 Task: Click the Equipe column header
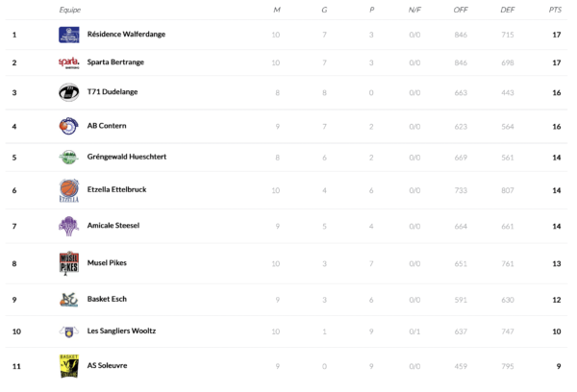tap(69, 10)
